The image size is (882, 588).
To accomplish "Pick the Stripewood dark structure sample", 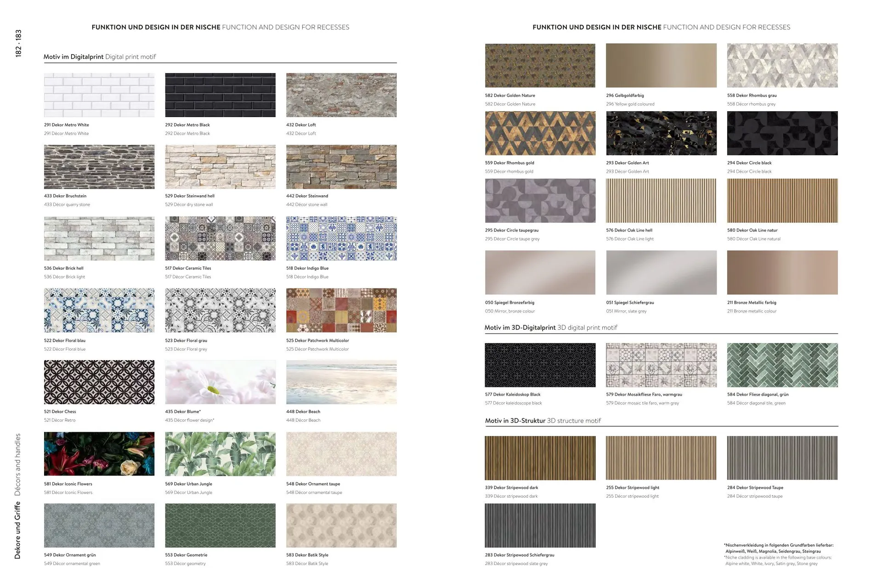I will 540,458.
